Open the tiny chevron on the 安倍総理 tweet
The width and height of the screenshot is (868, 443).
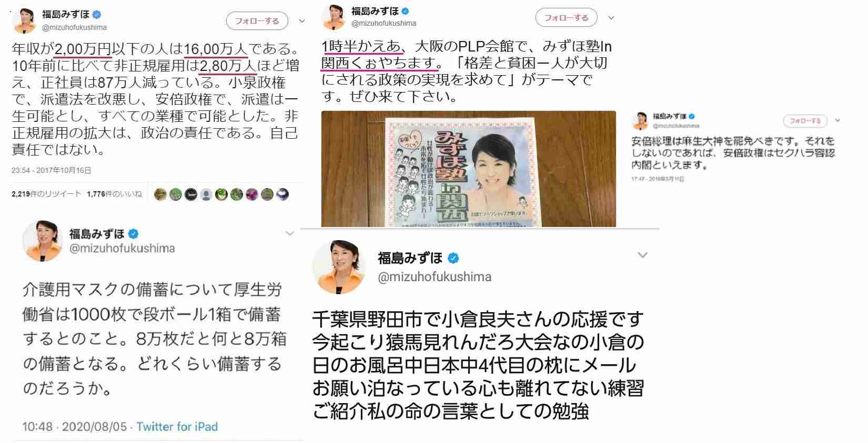[x=837, y=120]
